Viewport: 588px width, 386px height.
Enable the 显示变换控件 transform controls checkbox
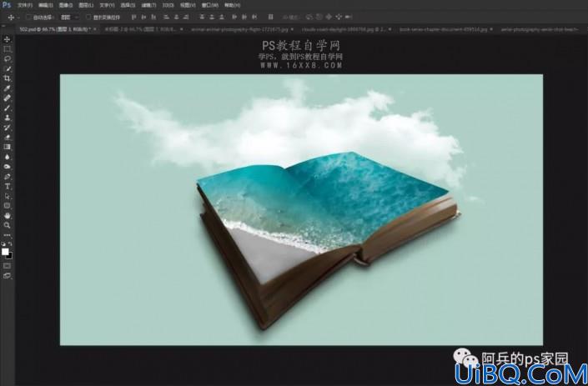(x=88, y=18)
